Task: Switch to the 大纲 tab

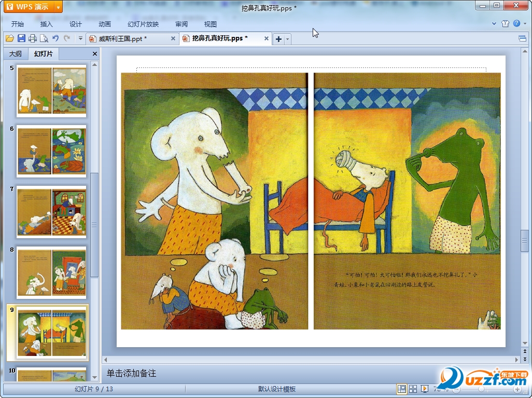Action: (16, 54)
